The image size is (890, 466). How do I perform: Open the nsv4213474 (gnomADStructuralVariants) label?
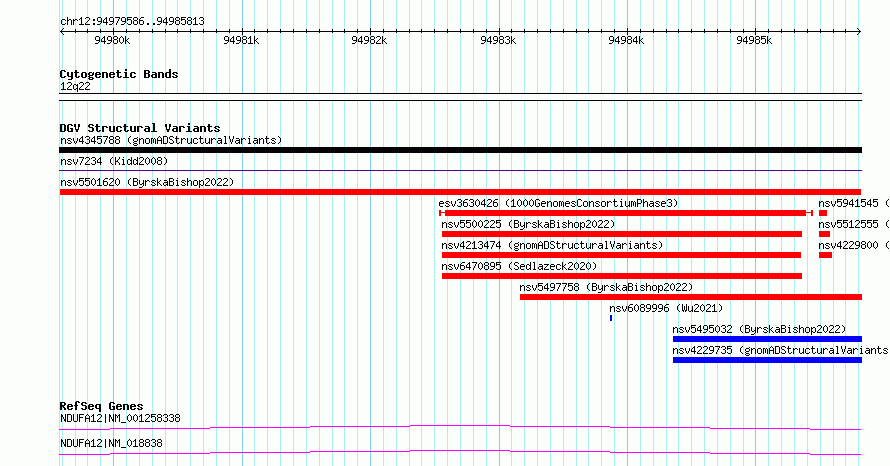pos(552,245)
